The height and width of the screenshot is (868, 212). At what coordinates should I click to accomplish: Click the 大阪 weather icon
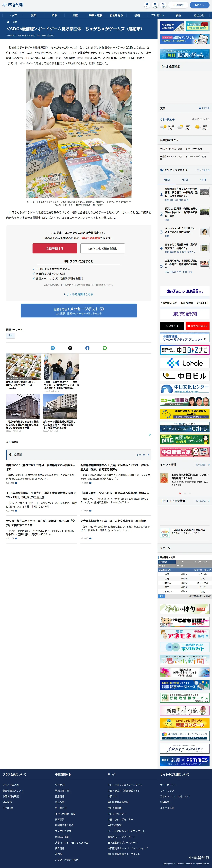click(197, 127)
